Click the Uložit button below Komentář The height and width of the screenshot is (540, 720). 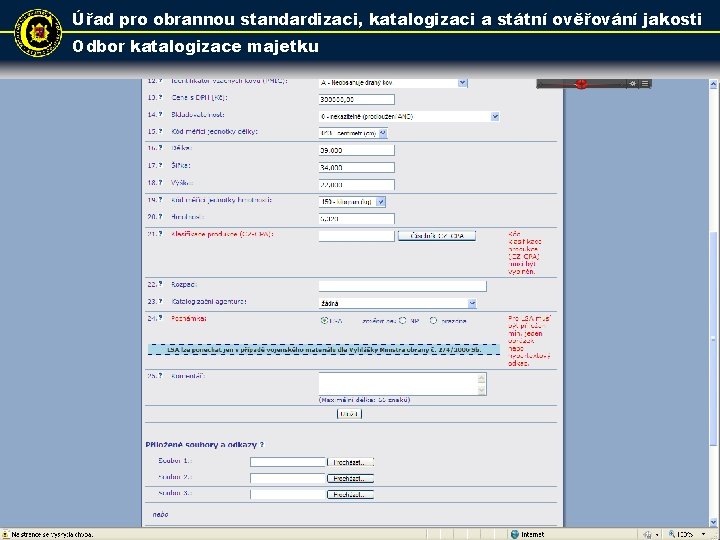coord(349,414)
